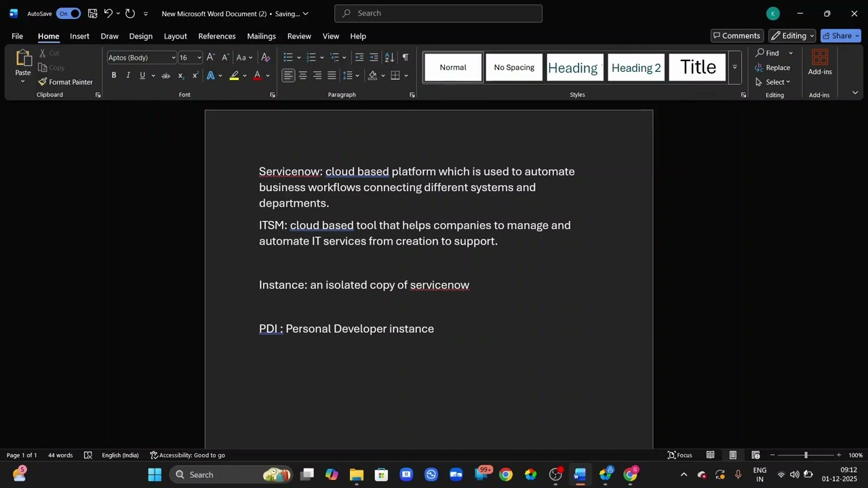
Task: Open the File menu
Action: click(17, 36)
